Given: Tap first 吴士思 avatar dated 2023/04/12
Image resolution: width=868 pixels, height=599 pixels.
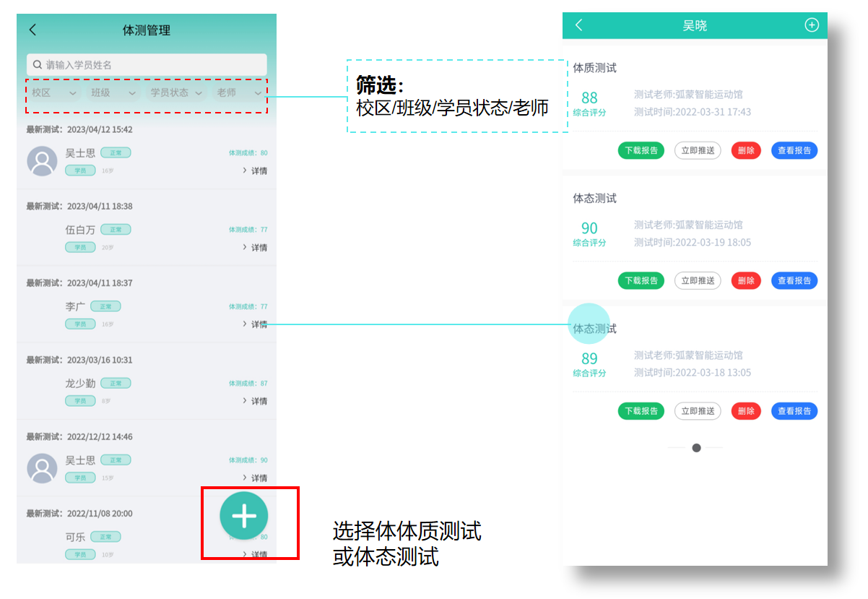Looking at the screenshot, I should (42, 161).
